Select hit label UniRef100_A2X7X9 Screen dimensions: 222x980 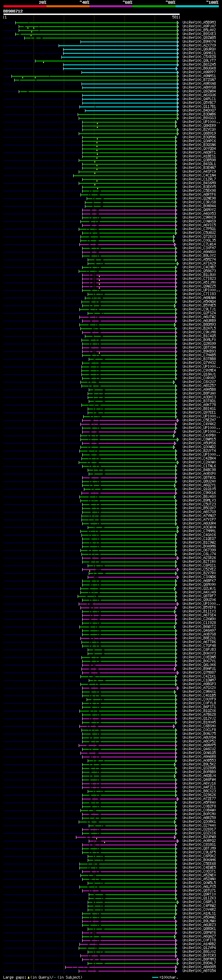(199, 45)
